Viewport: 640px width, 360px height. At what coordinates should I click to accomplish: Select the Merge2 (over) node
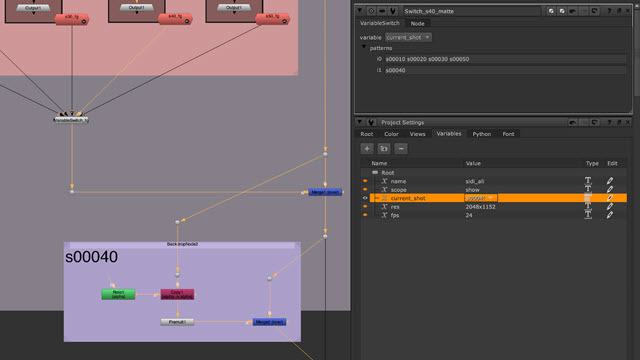click(269, 322)
